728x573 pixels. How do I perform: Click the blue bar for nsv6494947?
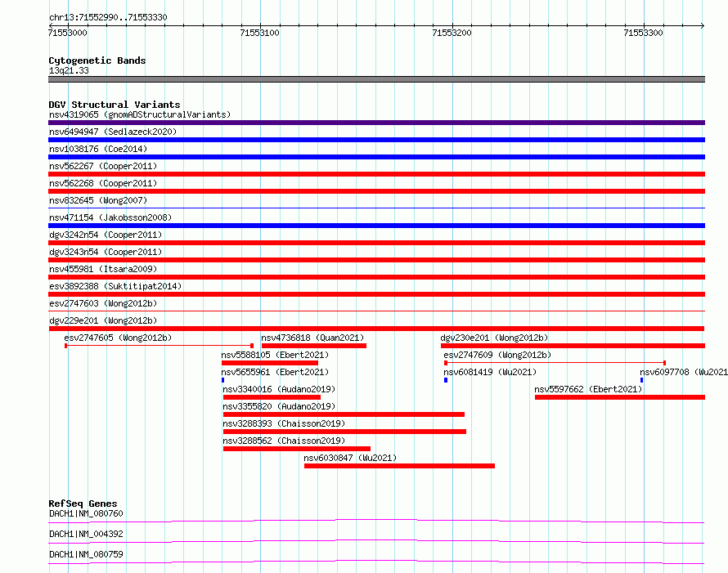[x=376, y=140]
